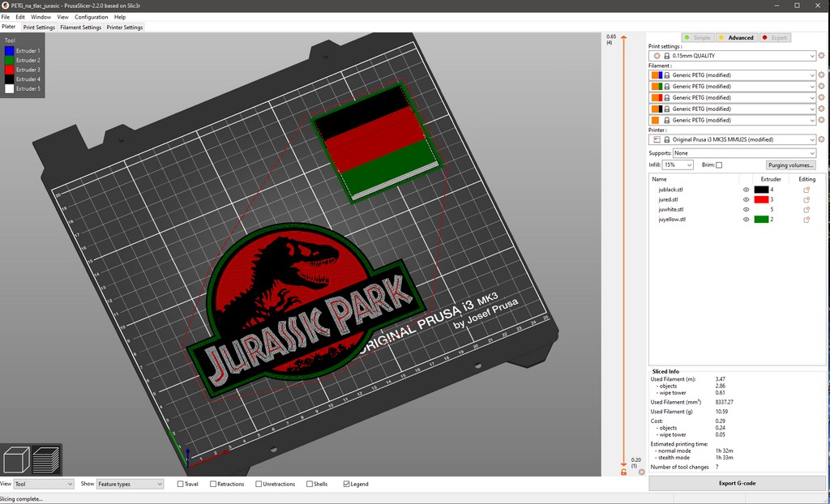The width and height of the screenshot is (830, 504).
Task: Open the Infill 15% dropdown
Action: (x=678, y=165)
